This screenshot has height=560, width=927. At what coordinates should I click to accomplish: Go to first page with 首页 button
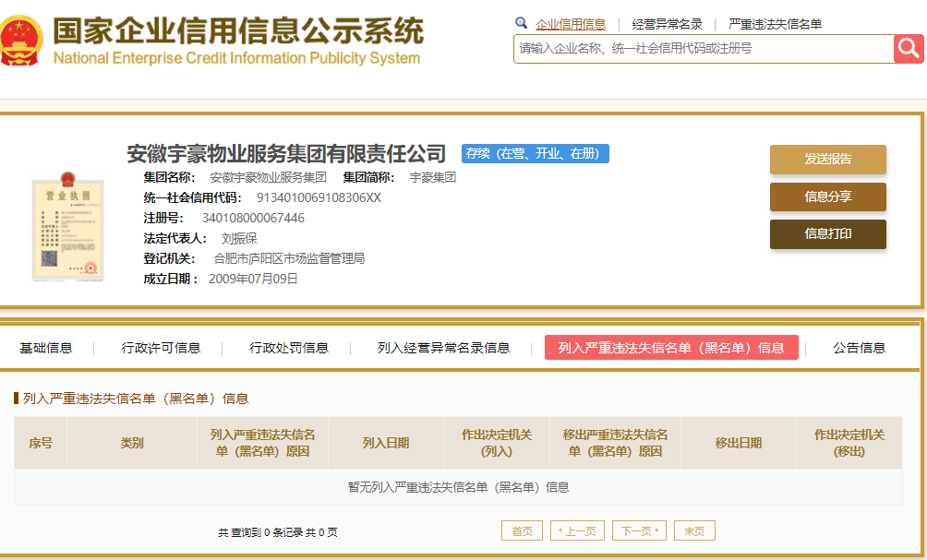[x=522, y=531]
